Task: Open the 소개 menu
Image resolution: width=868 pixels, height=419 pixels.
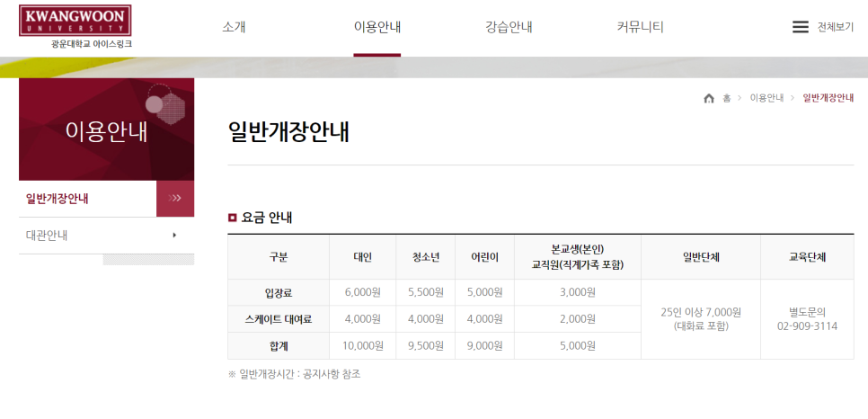Action: click(x=234, y=27)
